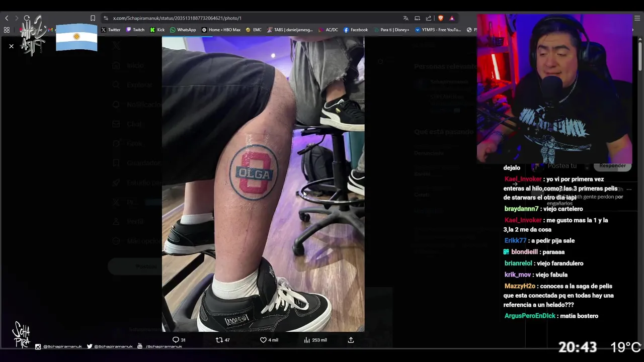Click the dimmed Inicio item in left navigation
The height and width of the screenshot is (362, 644).
click(128, 65)
